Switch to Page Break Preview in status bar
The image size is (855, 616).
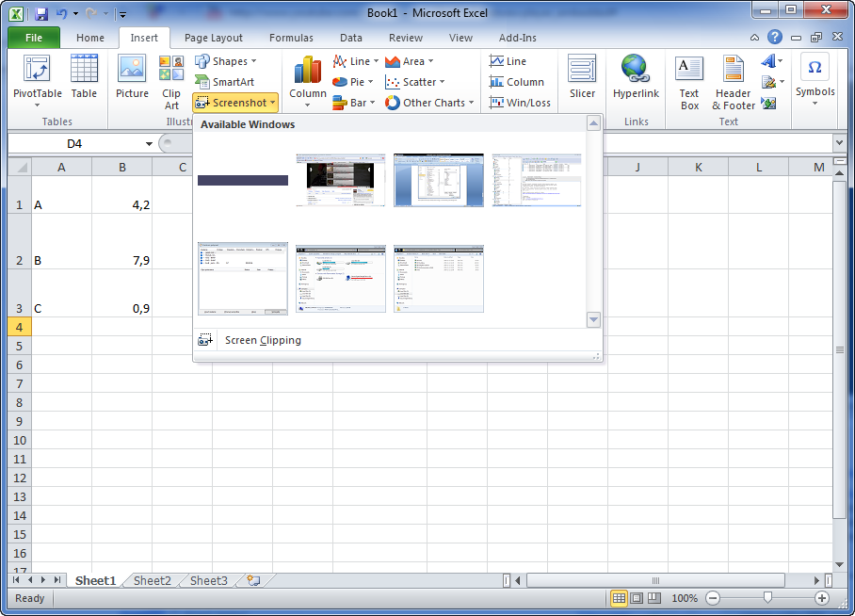tap(654, 598)
